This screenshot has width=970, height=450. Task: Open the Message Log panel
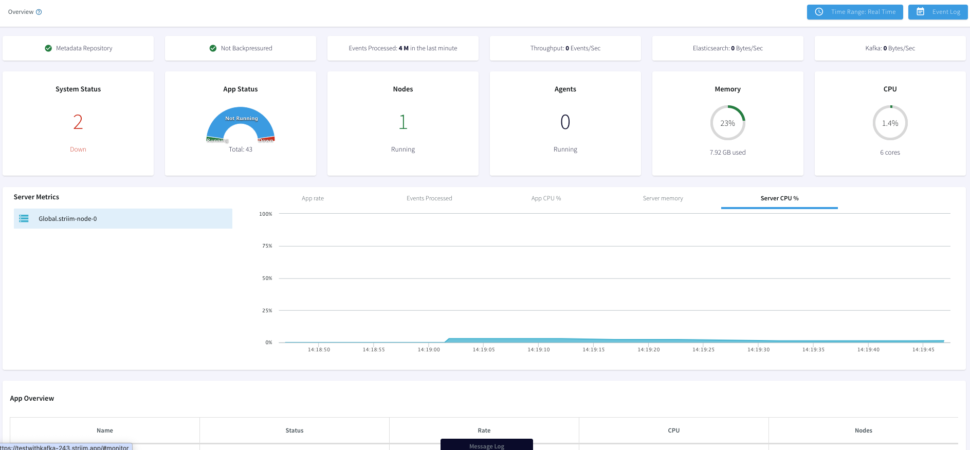coord(486,445)
